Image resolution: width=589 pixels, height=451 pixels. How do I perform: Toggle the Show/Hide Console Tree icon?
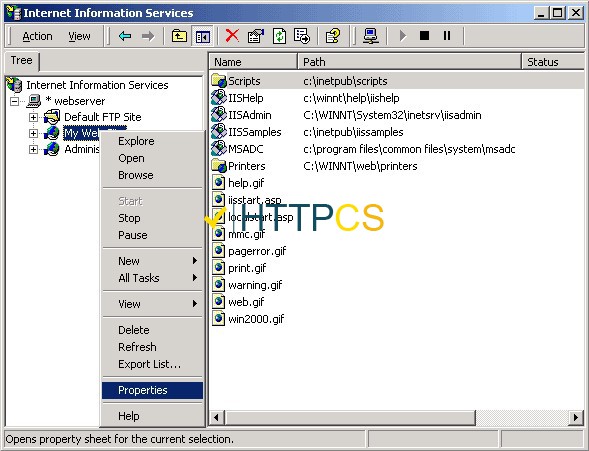[x=202, y=36]
